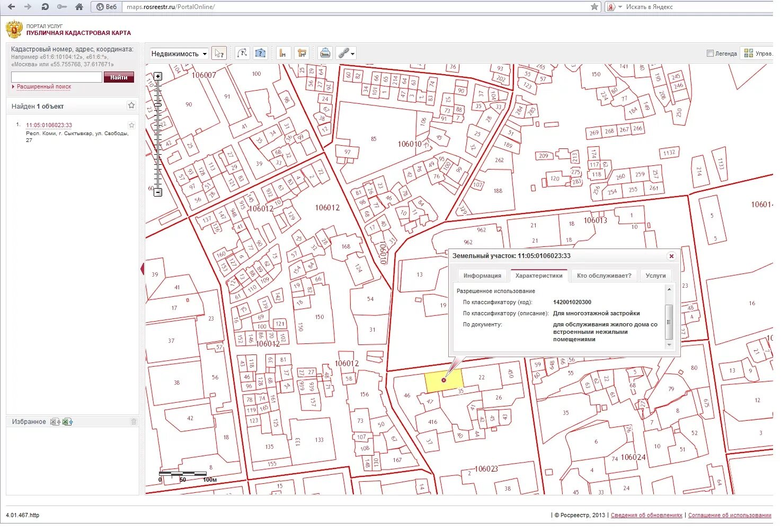Click Публичная кадастровая карта title link

tap(78, 33)
